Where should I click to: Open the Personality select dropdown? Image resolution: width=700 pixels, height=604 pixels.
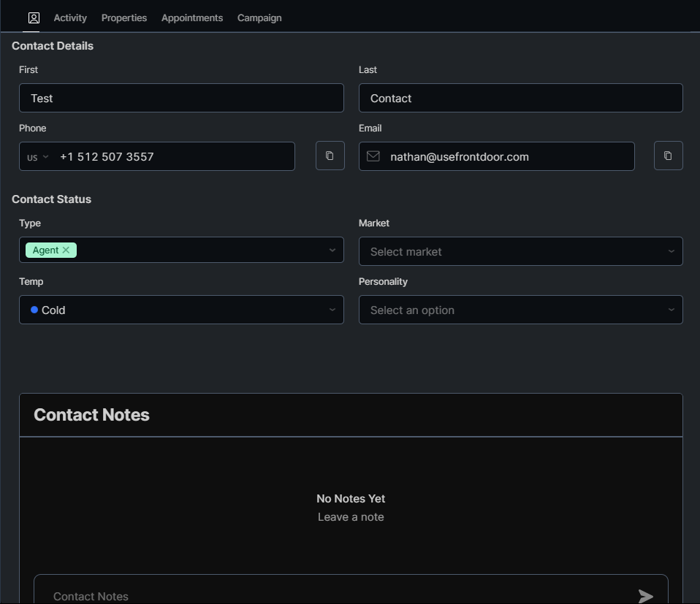(x=520, y=310)
